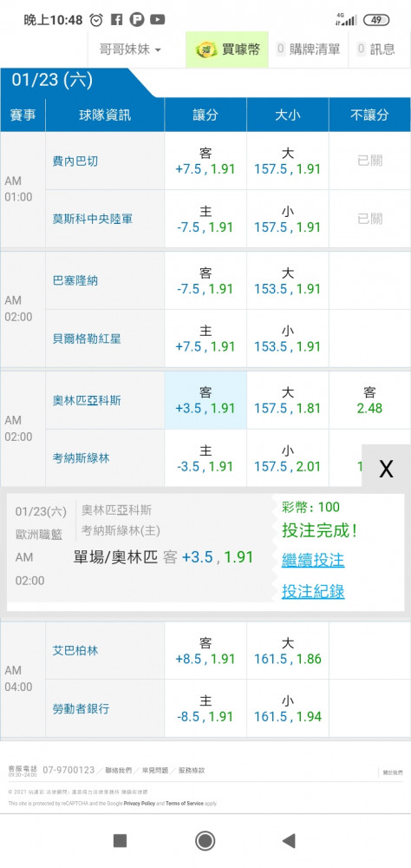Click the 莫斯科中央陸軍 team name

[93, 219]
